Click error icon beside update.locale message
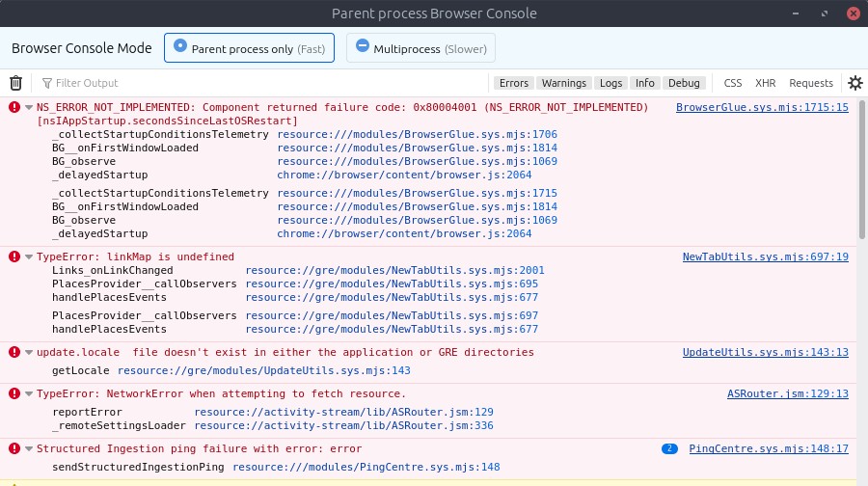The width and height of the screenshot is (868, 486). (14, 352)
